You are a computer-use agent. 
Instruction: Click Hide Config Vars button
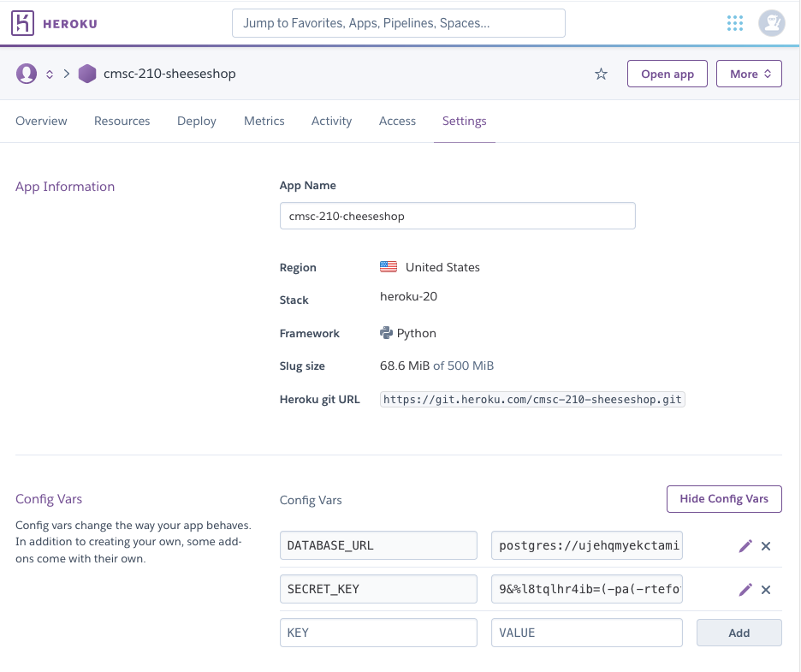click(x=724, y=498)
